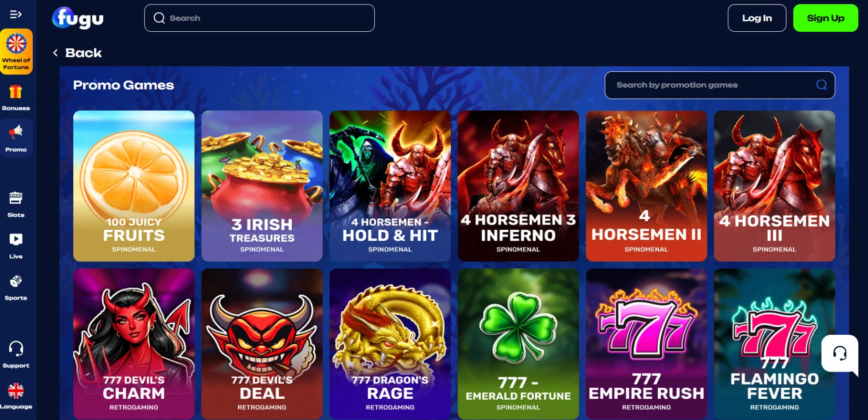Click the fugu logo

point(78,18)
